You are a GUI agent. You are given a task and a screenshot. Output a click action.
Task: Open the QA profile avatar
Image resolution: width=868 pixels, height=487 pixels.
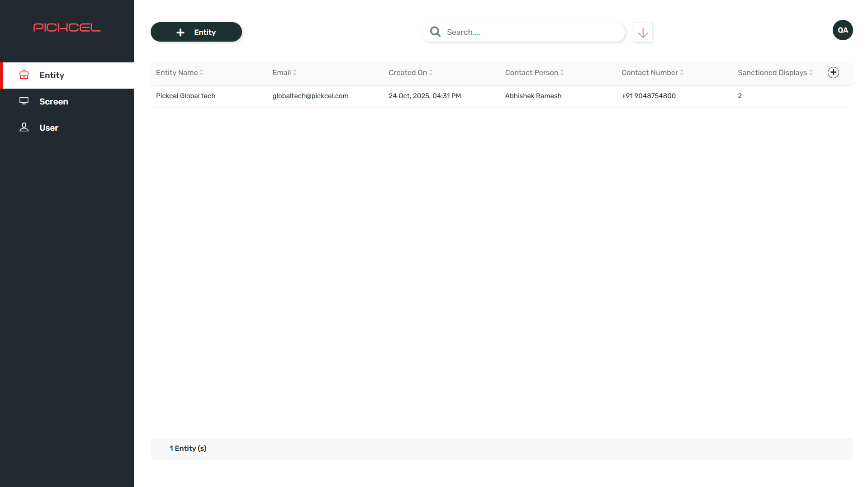click(x=842, y=30)
